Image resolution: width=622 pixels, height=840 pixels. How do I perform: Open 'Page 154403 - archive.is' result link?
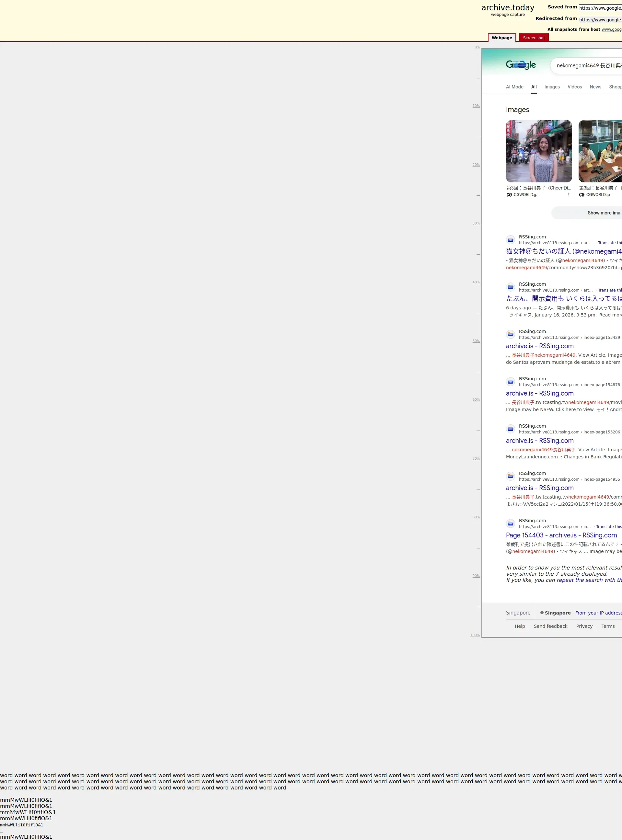point(561,535)
